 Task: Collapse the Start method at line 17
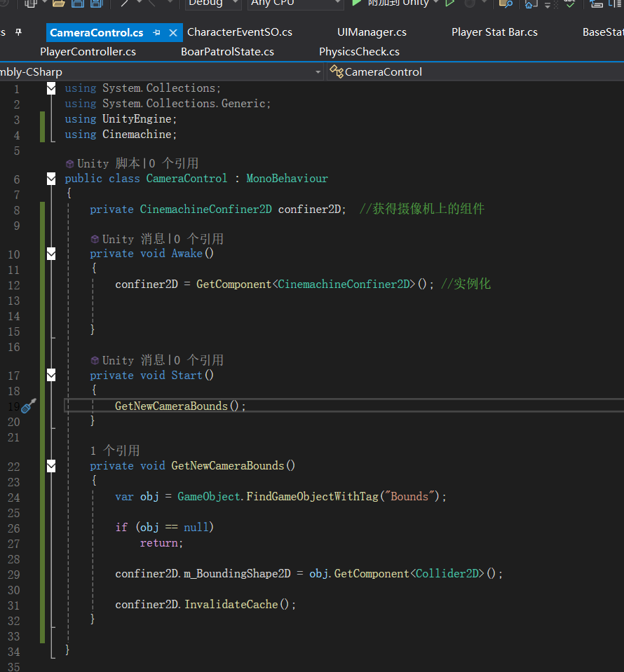[x=51, y=376]
